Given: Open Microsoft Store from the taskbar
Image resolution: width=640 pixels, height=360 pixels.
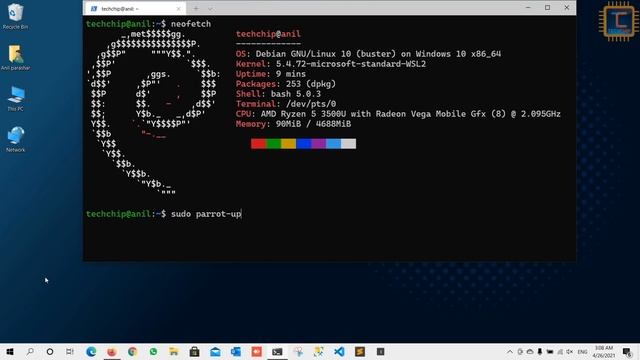Looking at the screenshot, I should tap(194, 351).
